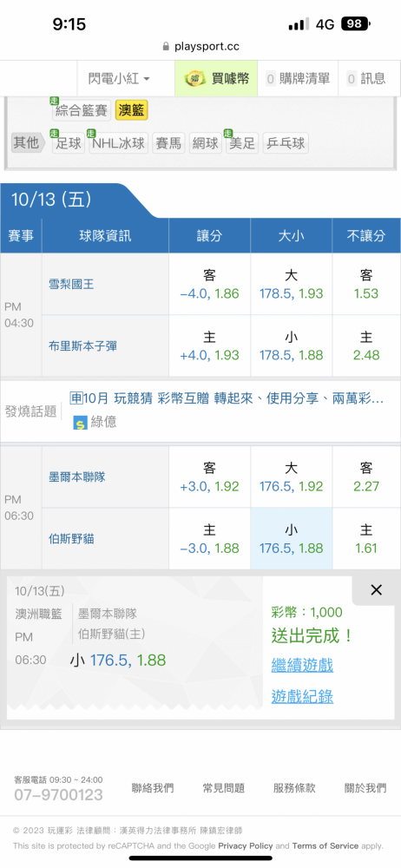Tap the 車 icon before 10月 topic
401x868 pixels.
[x=76, y=398]
